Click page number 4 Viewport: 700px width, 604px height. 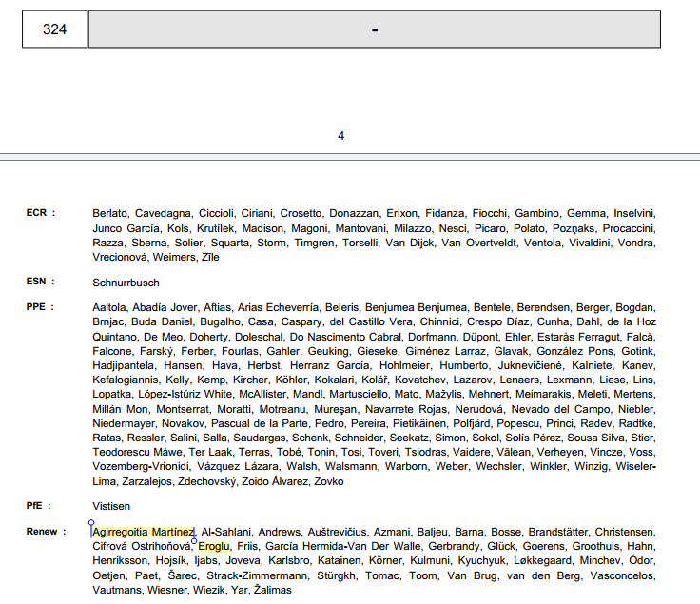click(x=341, y=136)
